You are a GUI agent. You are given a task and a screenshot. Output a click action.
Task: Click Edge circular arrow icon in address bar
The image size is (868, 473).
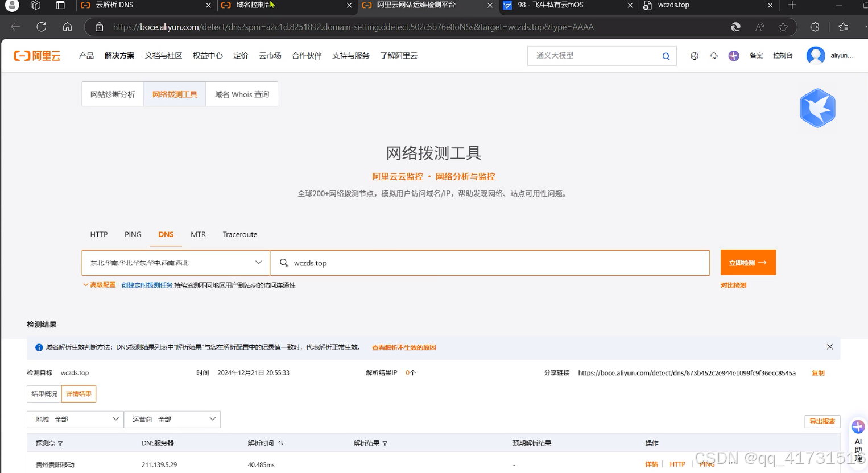click(x=735, y=27)
